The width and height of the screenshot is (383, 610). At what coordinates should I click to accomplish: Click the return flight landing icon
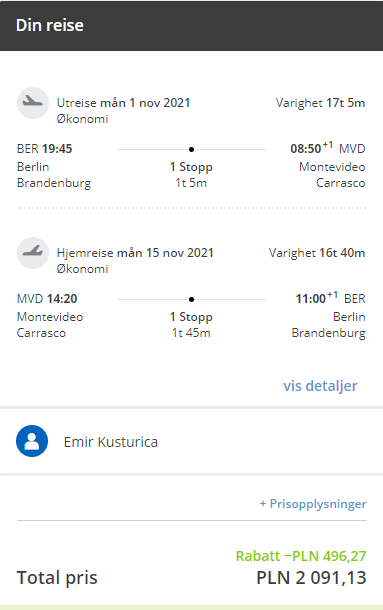[x=33, y=253]
